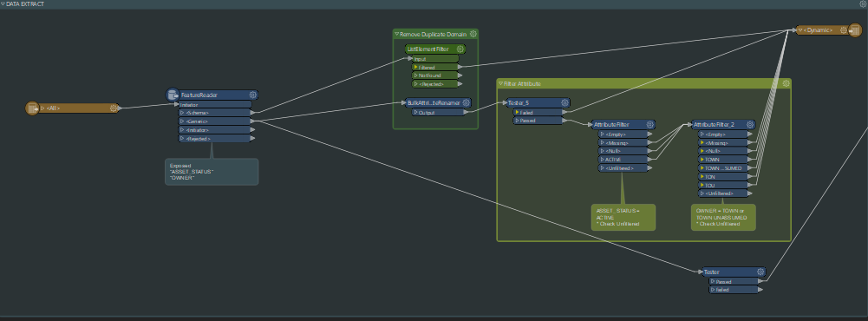Open FeatureReader parameters gear

coord(253,95)
